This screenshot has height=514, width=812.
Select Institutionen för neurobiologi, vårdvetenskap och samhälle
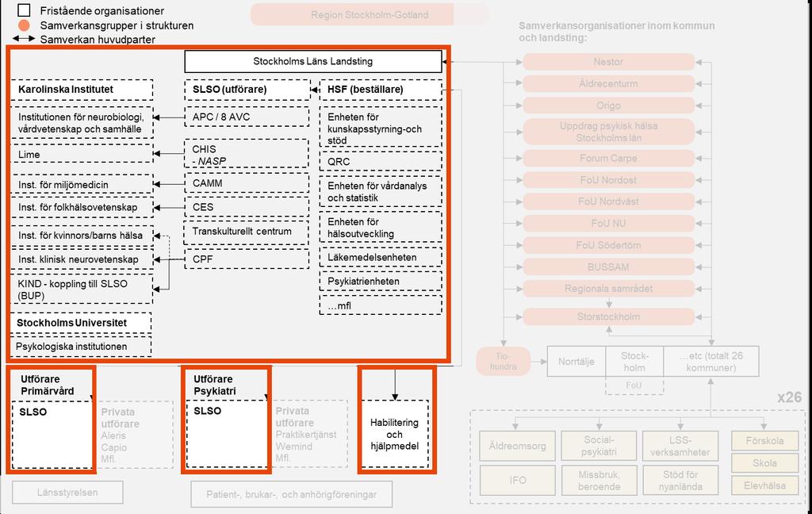(82, 123)
